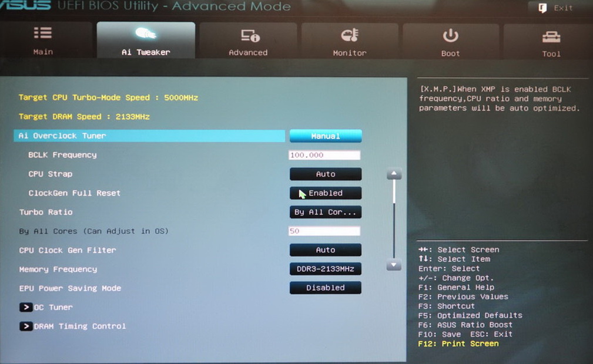Click the Advanced tab monitor icon
This screenshot has width=593, height=364.
250,36
